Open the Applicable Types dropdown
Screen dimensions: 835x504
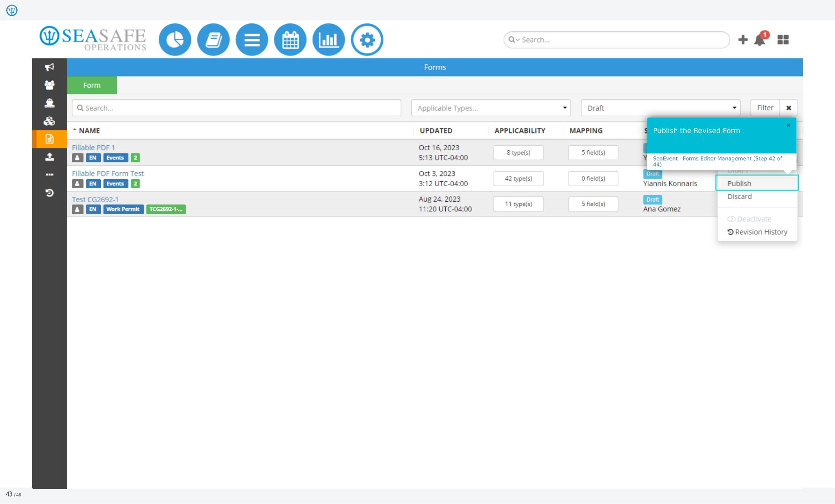pyautogui.click(x=491, y=108)
